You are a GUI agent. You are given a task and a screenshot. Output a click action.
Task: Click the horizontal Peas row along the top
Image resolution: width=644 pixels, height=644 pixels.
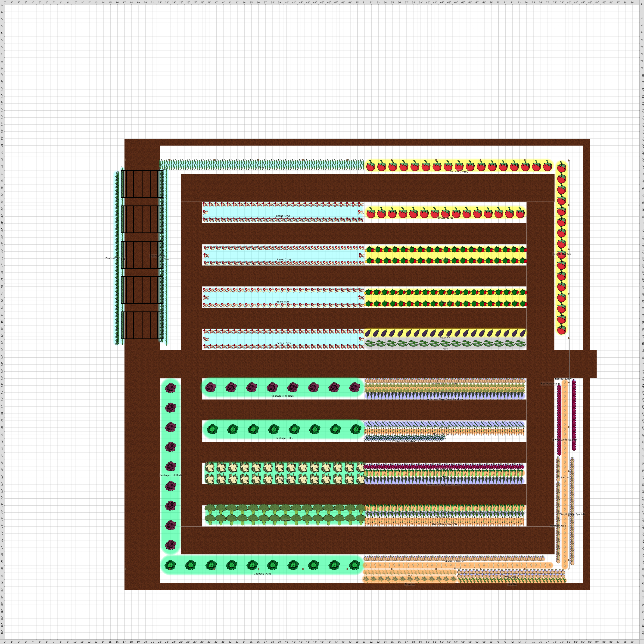point(233,164)
